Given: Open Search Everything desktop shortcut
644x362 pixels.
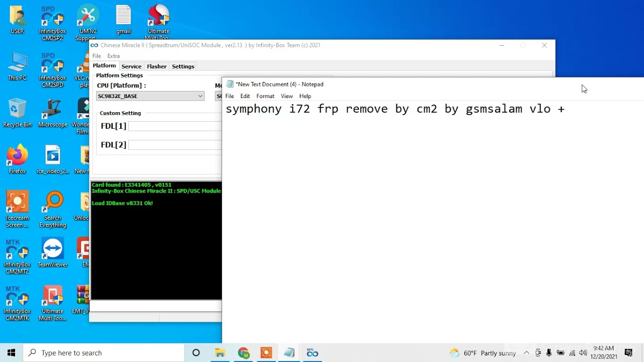Looking at the screenshot, I should point(52,210).
